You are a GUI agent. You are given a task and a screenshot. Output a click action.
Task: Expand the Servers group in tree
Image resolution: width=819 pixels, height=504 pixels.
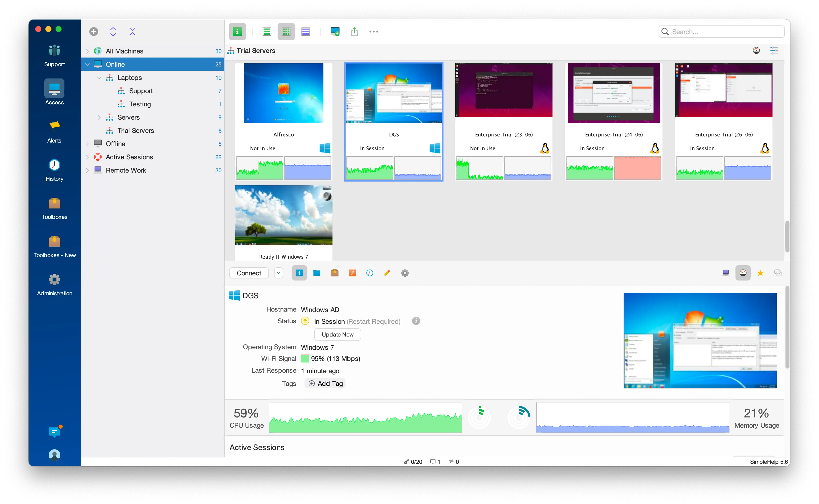click(x=99, y=117)
